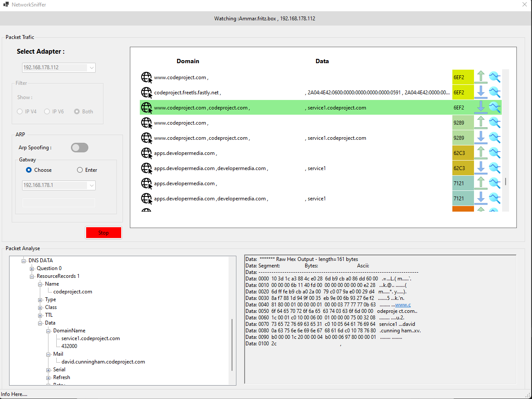532x399 pixels.
Task: Click hex line 0070 with service1 ...david
Action: tap(331, 324)
